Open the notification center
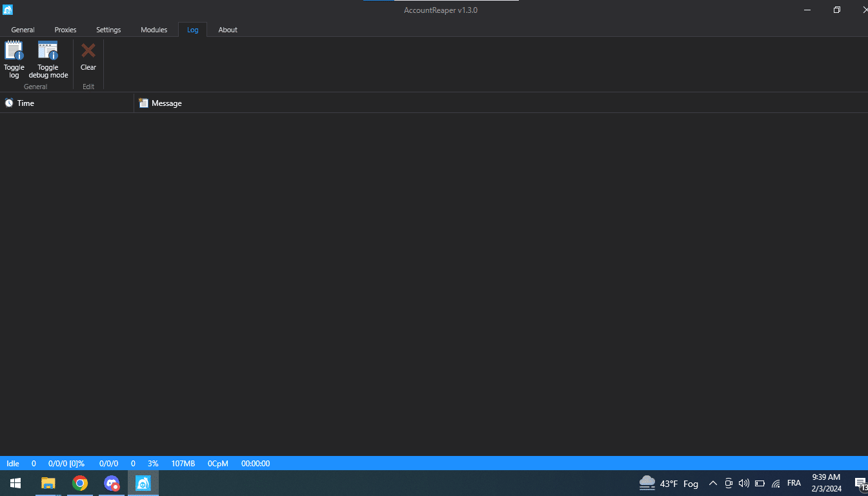The height and width of the screenshot is (496, 868). pyautogui.click(x=860, y=483)
